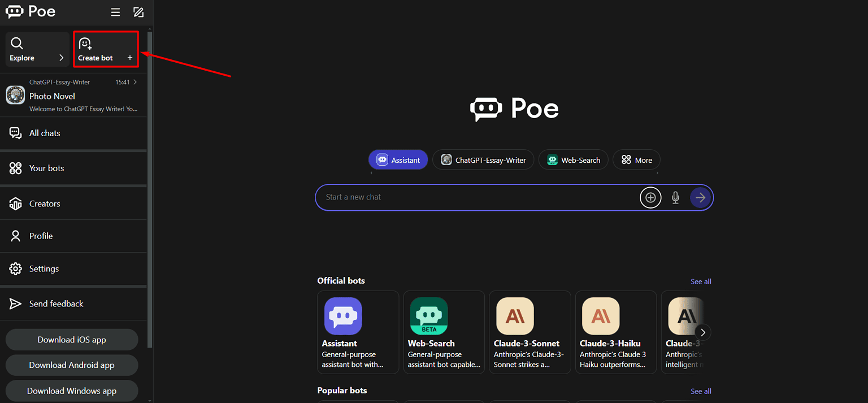Click the magnifier icon on the Explore button

click(x=17, y=43)
